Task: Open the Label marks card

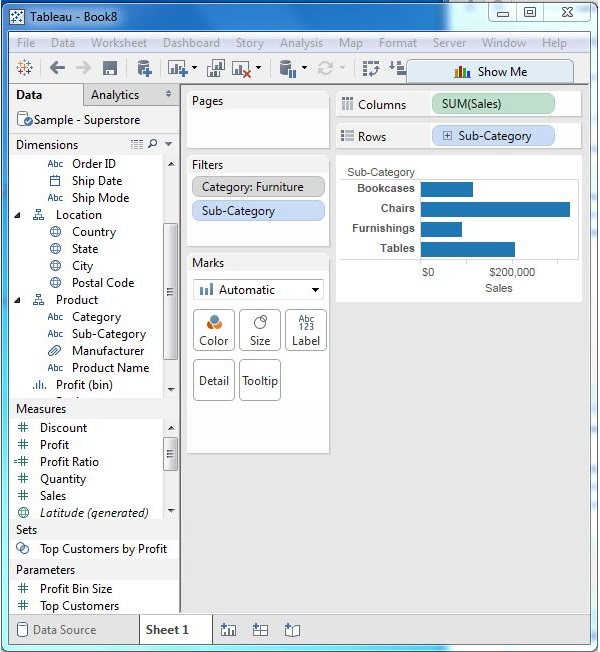Action: pyautogui.click(x=305, y=329)
